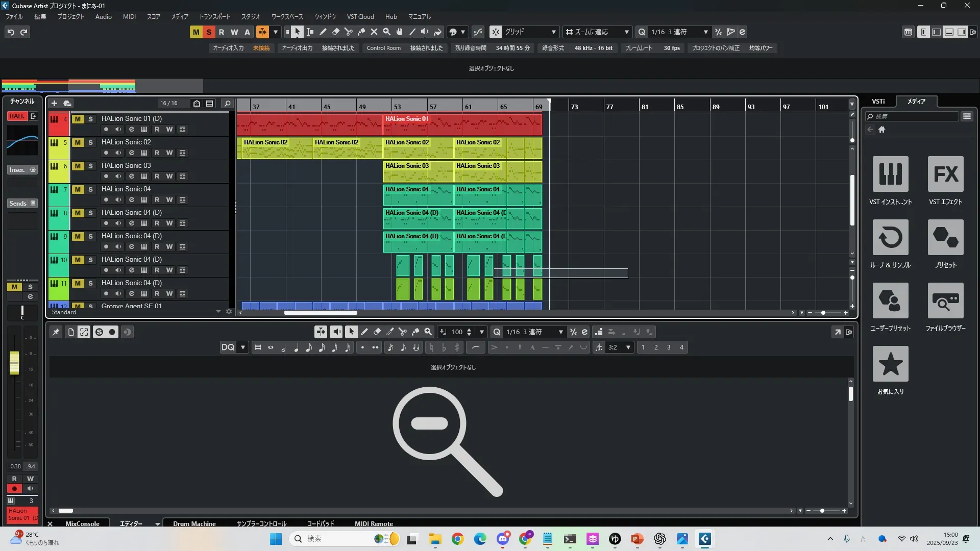Switch to the VSTi tab
Image resolution: width=980 pixels, height=551 pixels.
tap(878, 102)
